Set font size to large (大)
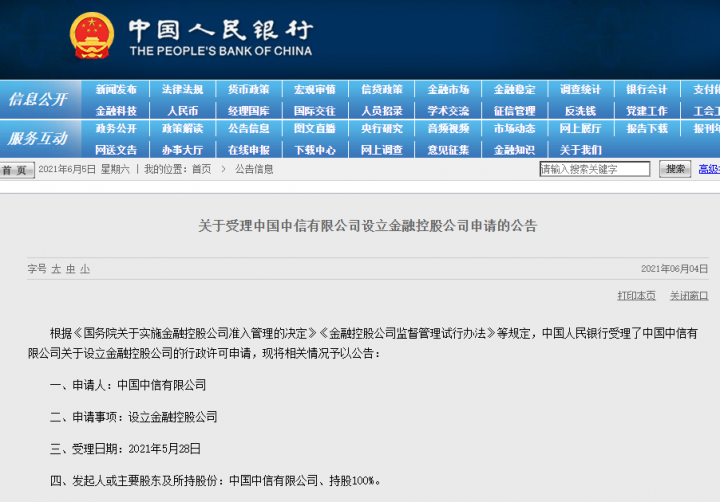Image resolution: width=720 pixels, height=502 pixels. coord(56,269)
